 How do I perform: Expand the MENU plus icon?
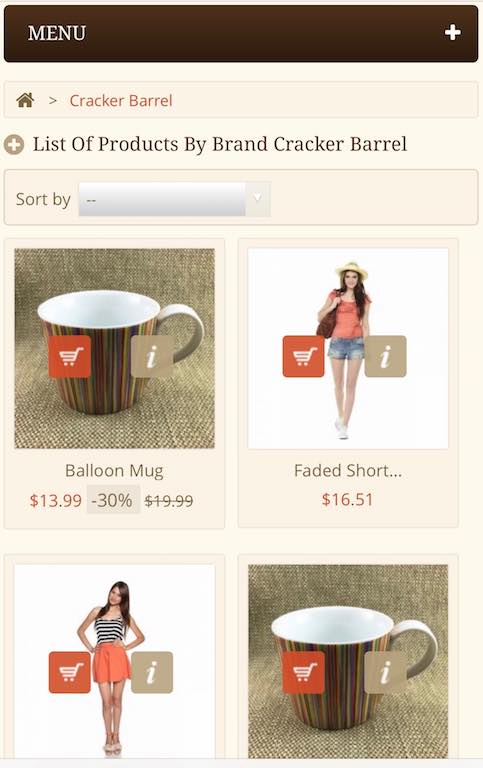(x=452, y=33)
